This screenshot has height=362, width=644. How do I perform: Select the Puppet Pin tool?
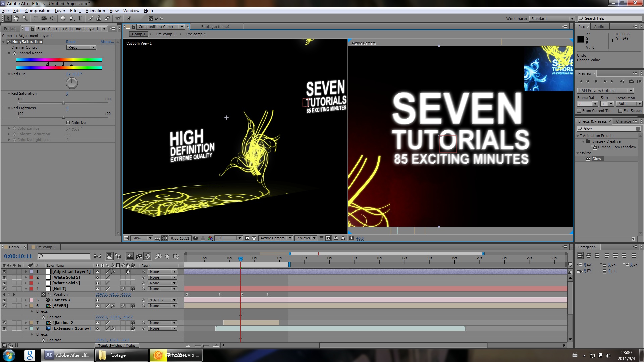point(129,18)
